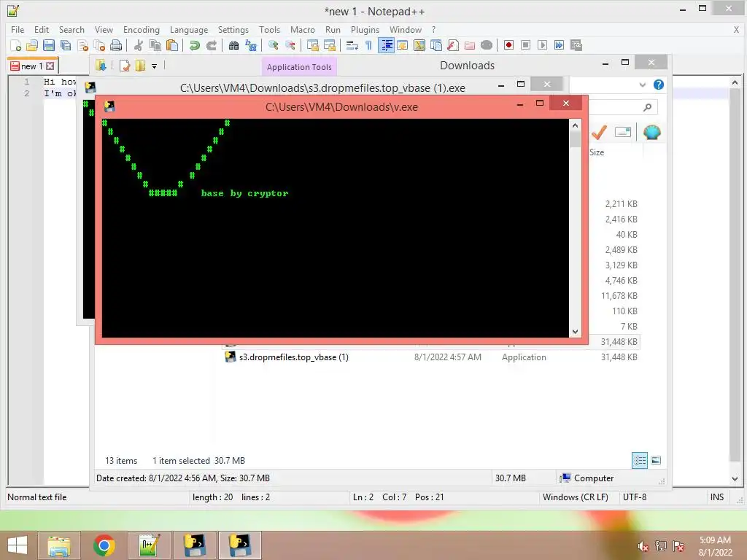This screenshot has width=747, height=560.
Task: Click the Close document toolbar icon
Action: (82, 45)
